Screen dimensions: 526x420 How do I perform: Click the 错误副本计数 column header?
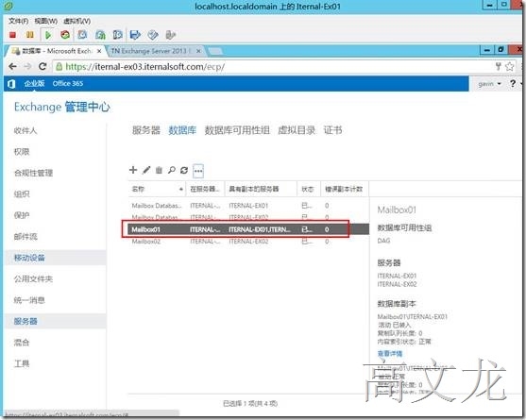tap(344, 189)
